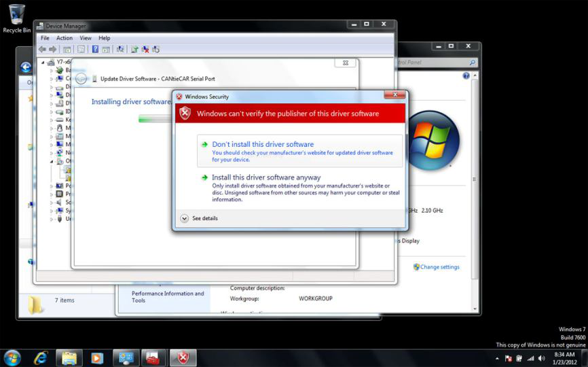588x367 pixels.
Task: Open the View menu in Device Manager
Action: tap(86, 38)
